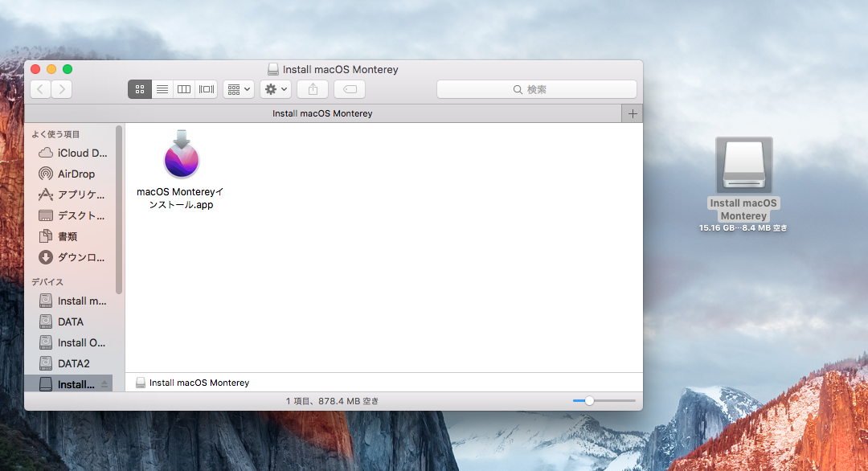Click the title bar volume proxy icon

[273, 69]
